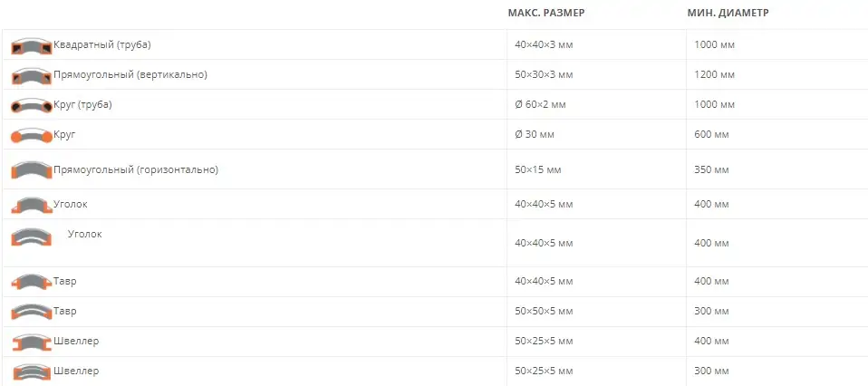
Task: Click the Ø 60×2 мм size cell
Action: click(539, 105)
